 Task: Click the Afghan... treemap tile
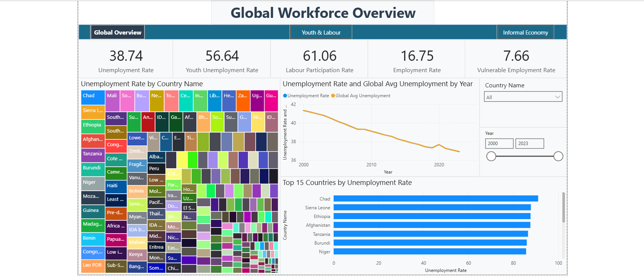tap(93, 141)
